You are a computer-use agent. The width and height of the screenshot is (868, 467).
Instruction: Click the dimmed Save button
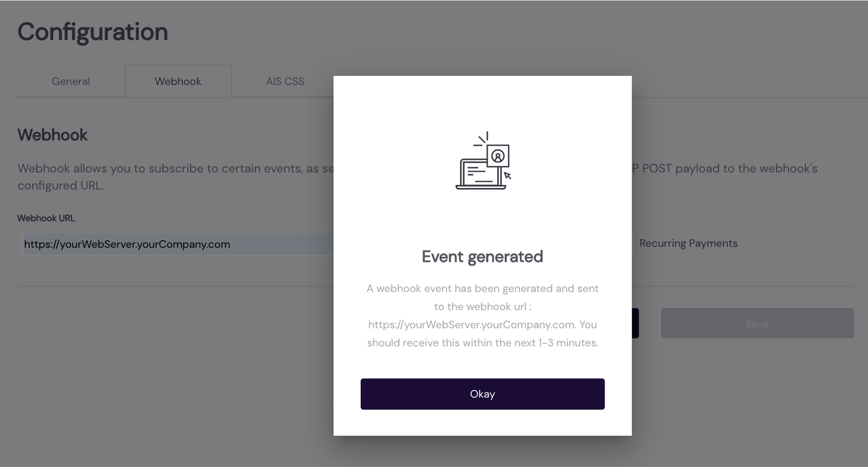click(x=757, y=323)
